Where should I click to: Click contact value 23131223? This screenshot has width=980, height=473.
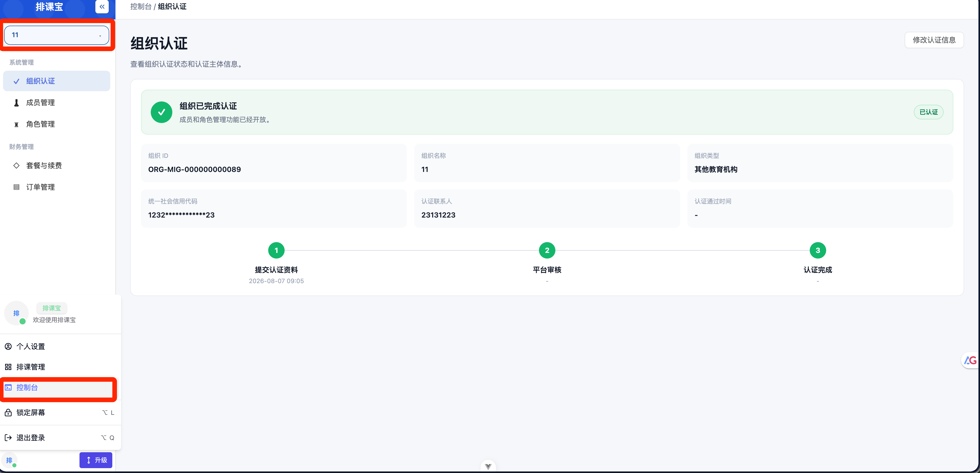coord(438,215)
